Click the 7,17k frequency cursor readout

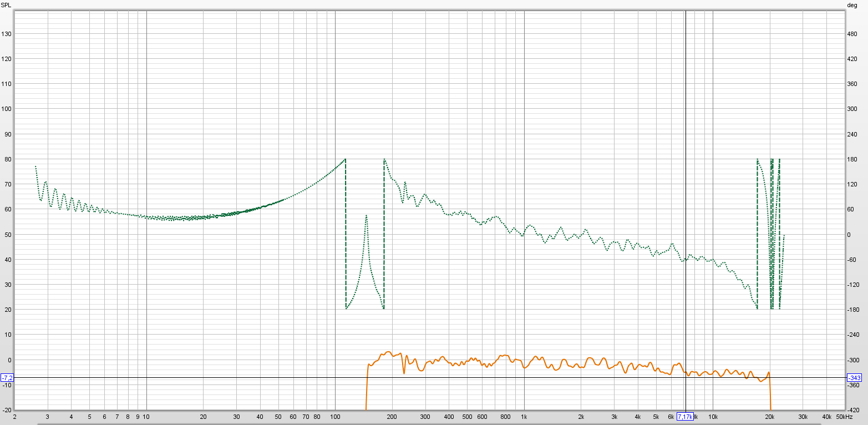(685, 417)
